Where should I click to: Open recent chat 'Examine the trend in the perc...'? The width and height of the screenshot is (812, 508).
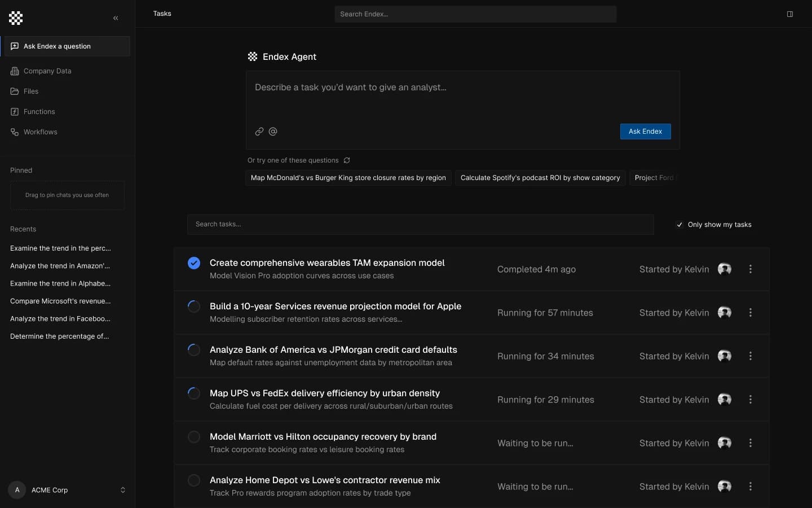pos(60,248)
